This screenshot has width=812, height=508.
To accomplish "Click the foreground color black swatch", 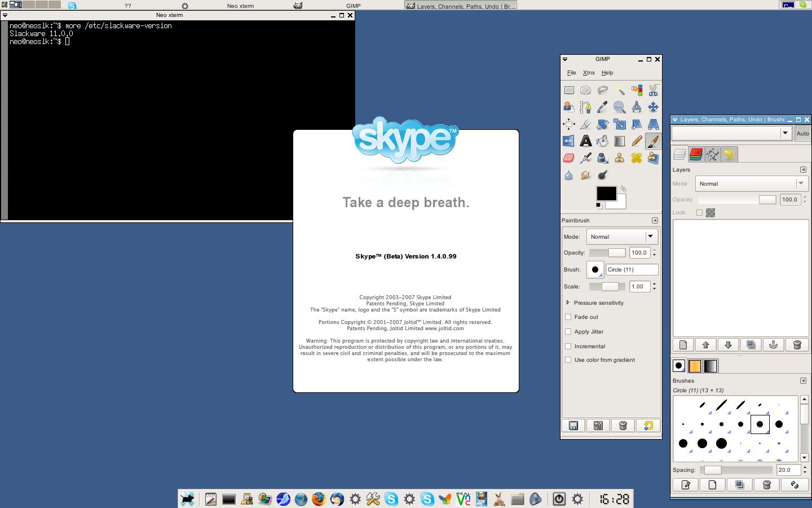I will 606,193.
